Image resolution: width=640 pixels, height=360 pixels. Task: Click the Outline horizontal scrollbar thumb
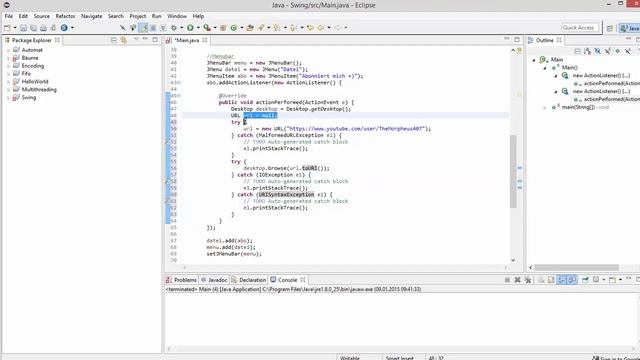[x=576, y=267]
